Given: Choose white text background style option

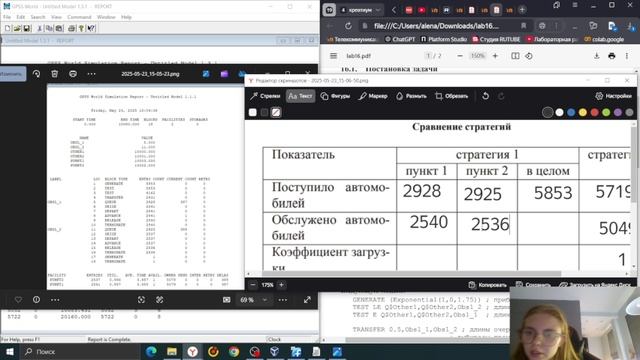Looking at the screenshot, I should point(253,112).
